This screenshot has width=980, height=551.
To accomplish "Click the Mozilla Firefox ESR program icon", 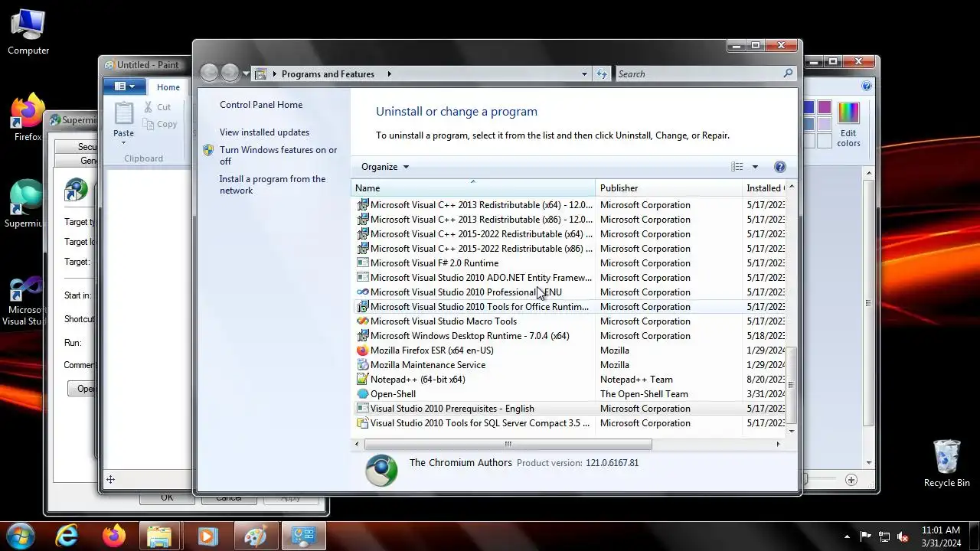I will coord(363,350).
